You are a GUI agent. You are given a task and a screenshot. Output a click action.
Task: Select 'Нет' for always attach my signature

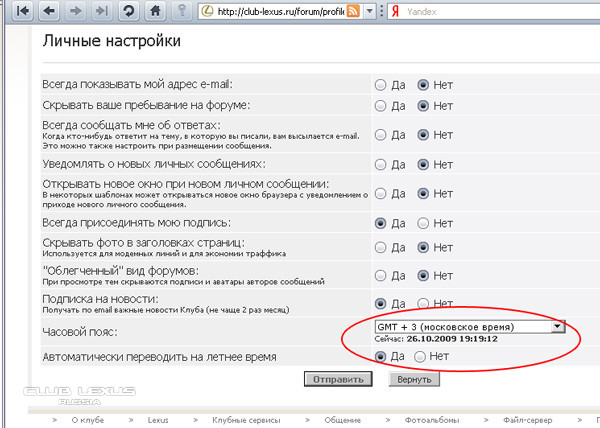[423, 222]
